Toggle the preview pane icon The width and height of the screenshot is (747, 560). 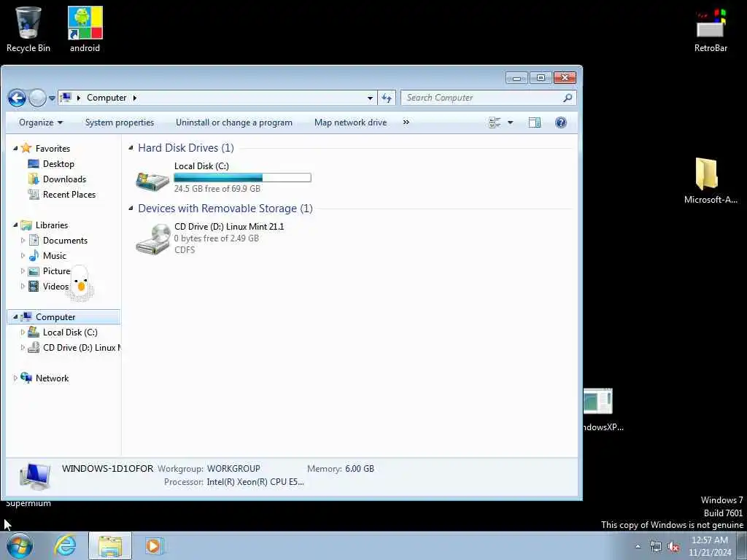pos(535,122)
